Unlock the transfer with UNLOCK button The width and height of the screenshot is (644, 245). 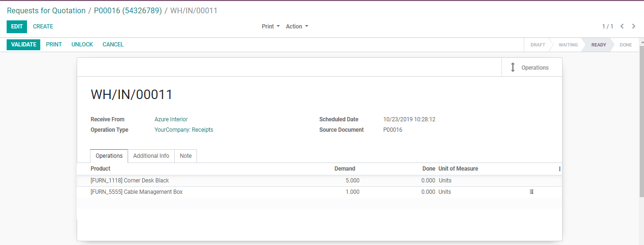(x=82, y=45)
